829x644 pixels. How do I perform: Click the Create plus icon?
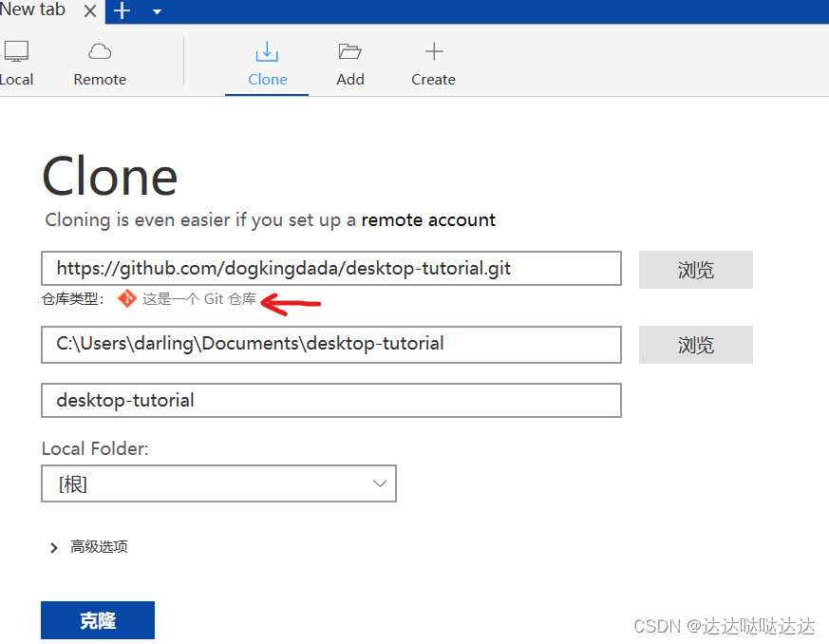click(434, 52)
